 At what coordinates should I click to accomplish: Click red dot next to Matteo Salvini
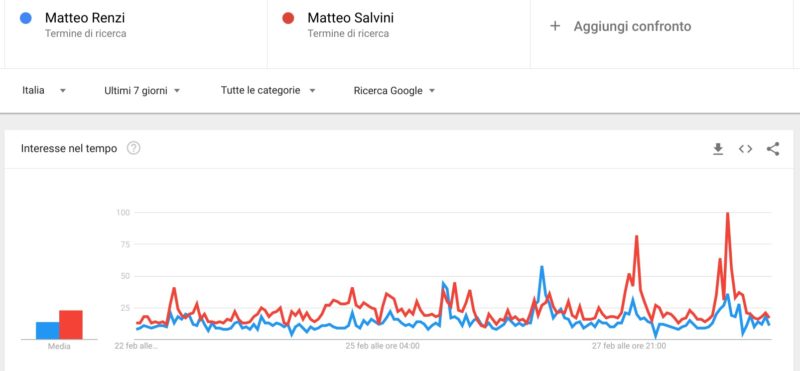coord(288,18)
